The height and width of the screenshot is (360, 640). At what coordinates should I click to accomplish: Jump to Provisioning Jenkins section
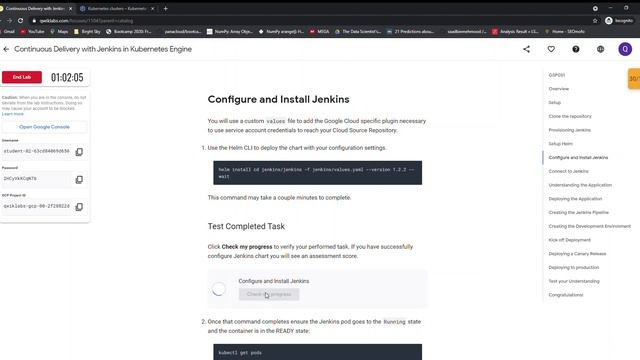569,130
